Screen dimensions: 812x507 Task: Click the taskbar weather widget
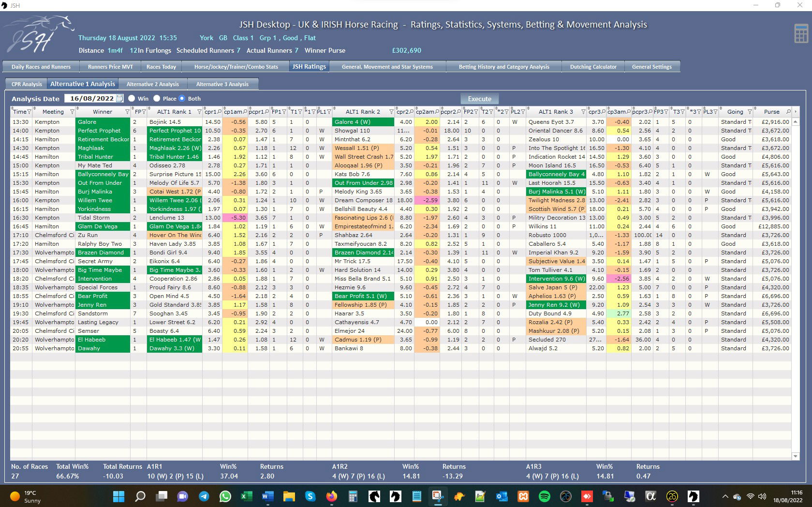(25, 496)
